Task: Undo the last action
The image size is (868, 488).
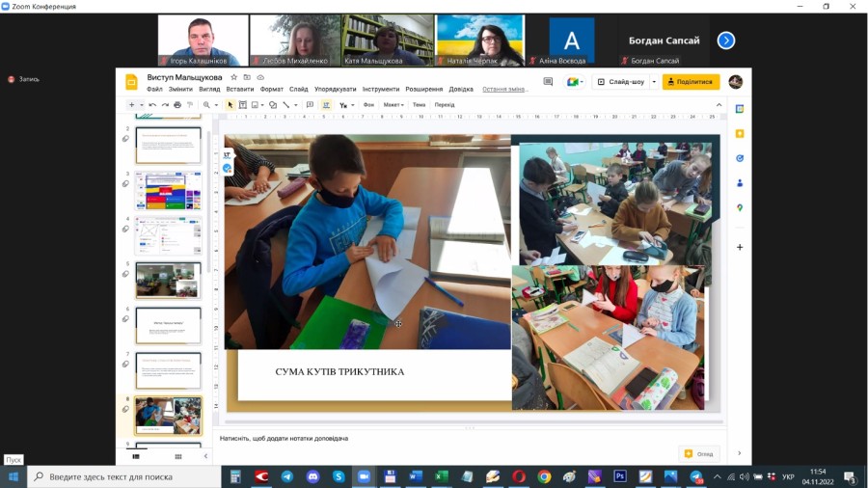Action: point(152,104)
